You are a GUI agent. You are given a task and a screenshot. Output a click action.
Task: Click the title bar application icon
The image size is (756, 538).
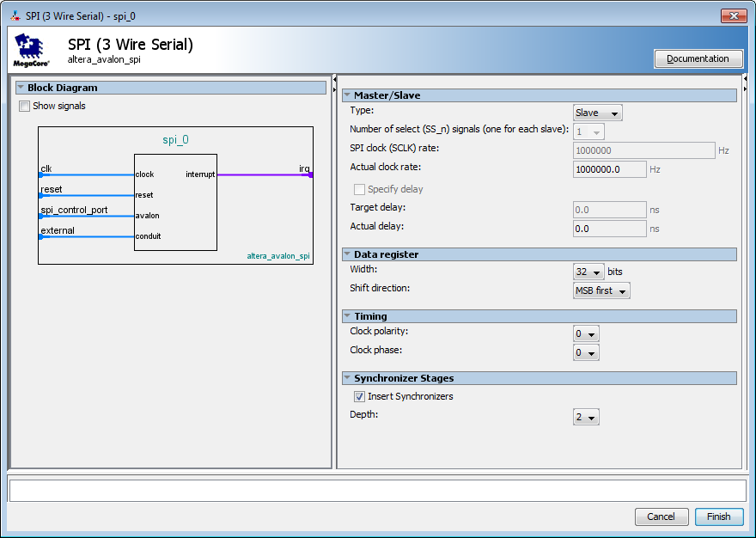(x=15, y=16)
